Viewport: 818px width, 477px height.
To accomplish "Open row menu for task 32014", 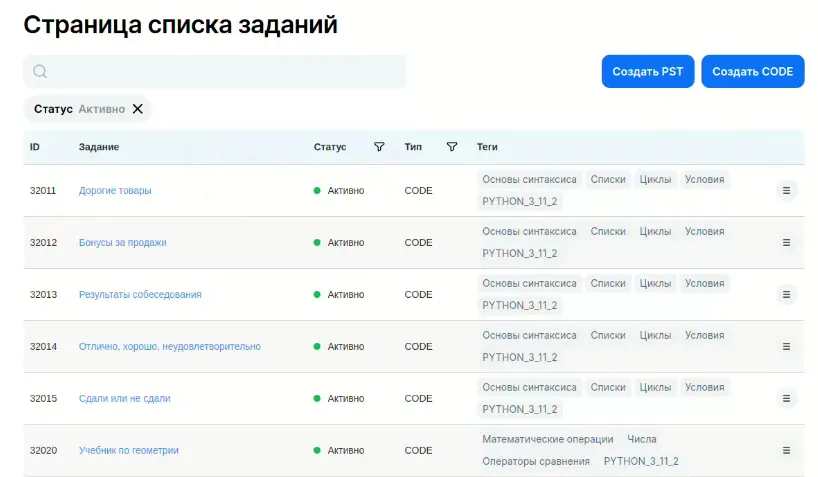I will tap(786, 347).
